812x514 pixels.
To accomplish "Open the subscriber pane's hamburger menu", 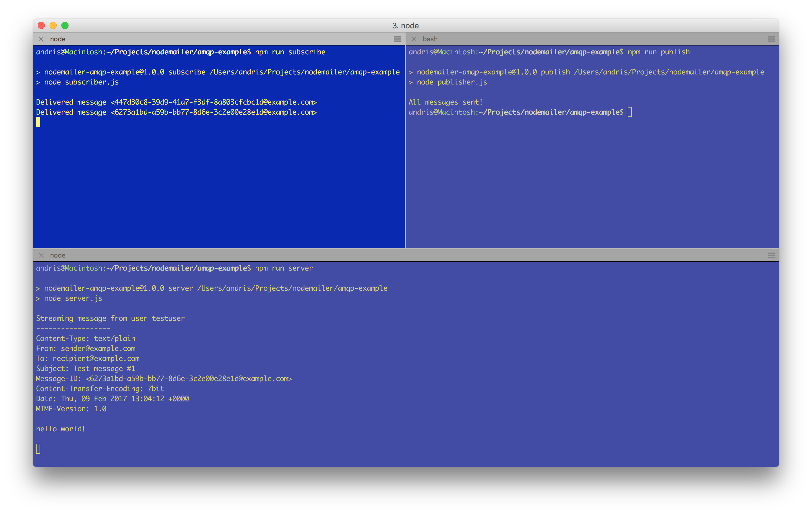I will [x=397, y=39].
